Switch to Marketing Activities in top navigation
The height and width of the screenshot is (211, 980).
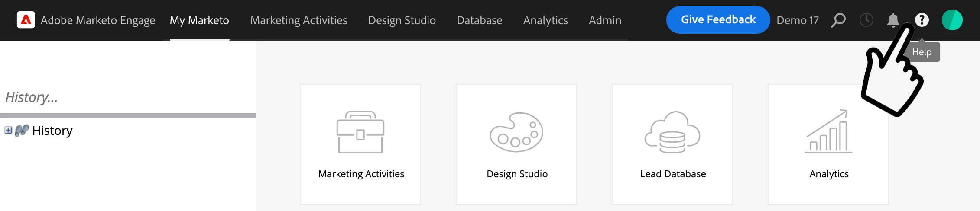coord(299,20)
